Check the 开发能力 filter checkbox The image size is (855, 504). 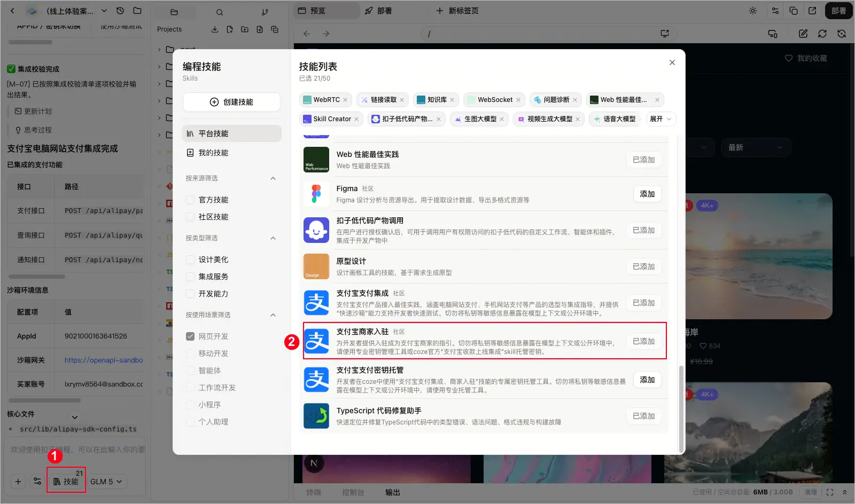pos(190,294)
